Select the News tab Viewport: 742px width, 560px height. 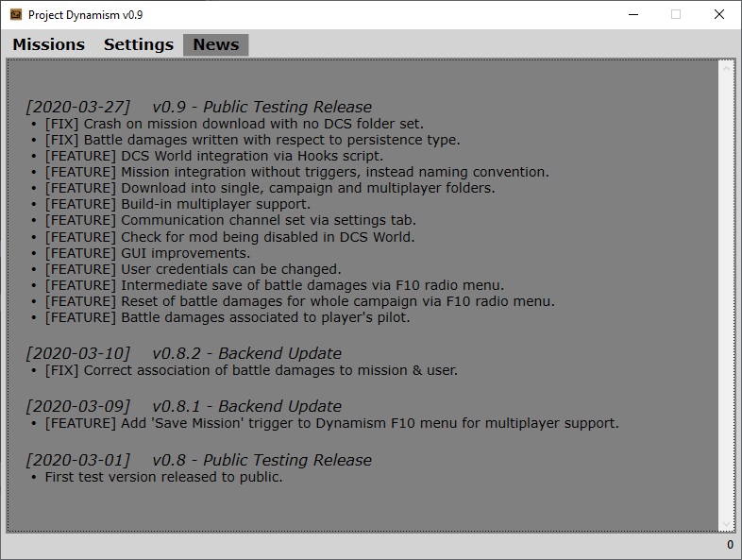[216, 44]
